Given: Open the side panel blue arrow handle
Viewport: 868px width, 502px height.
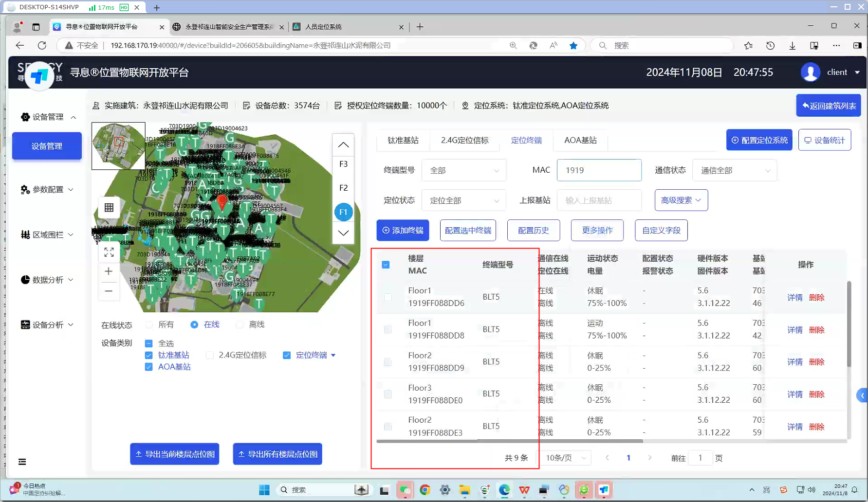Looking at the screenshot, I should (x=862, y=395).
